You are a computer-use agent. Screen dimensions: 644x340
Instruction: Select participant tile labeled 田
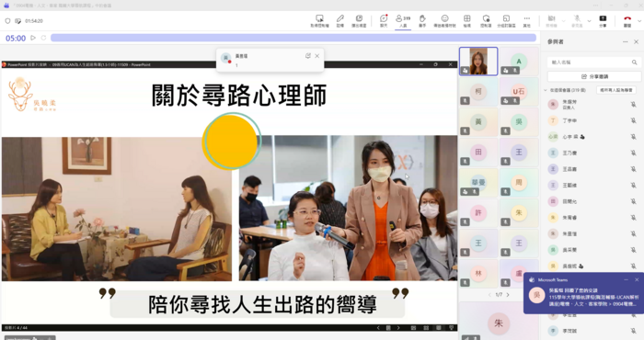pyautogui.click(x=478, y=153)
